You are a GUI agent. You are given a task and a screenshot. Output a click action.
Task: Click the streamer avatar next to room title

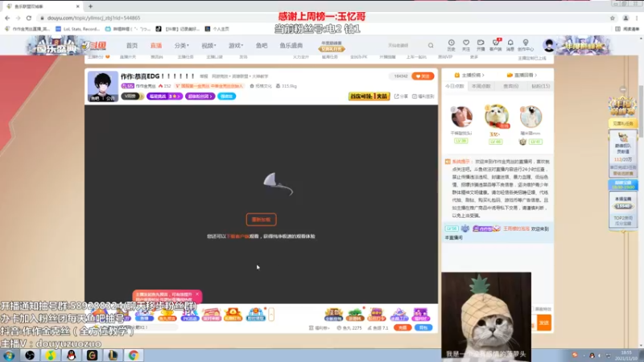(103, 86)
